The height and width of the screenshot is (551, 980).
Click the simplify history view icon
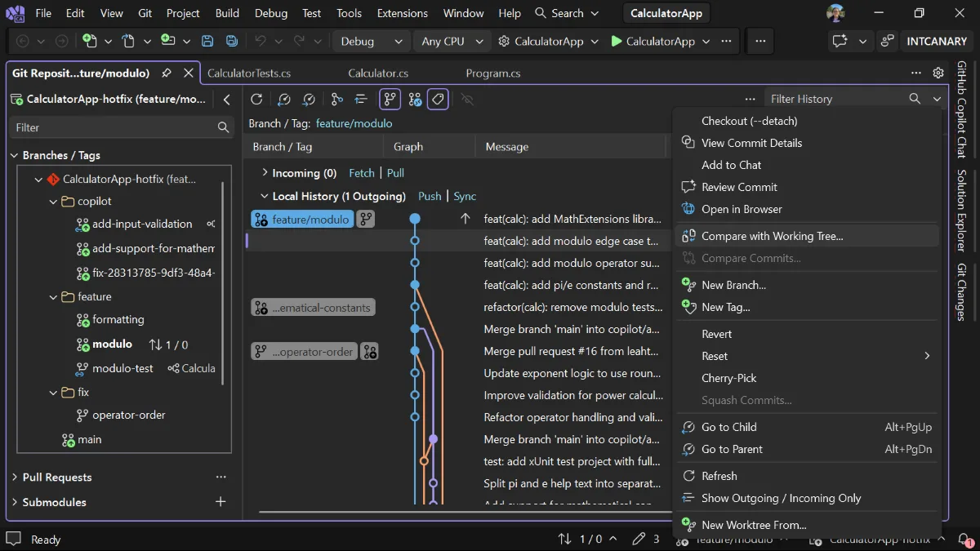tap(361, 99)
